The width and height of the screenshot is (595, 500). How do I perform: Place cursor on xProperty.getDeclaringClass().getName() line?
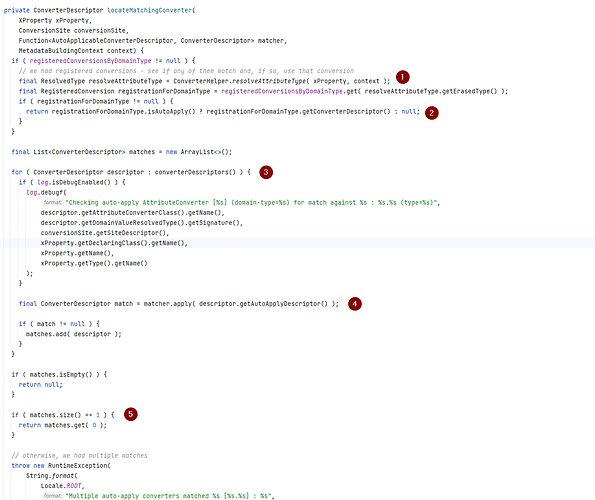114,243
